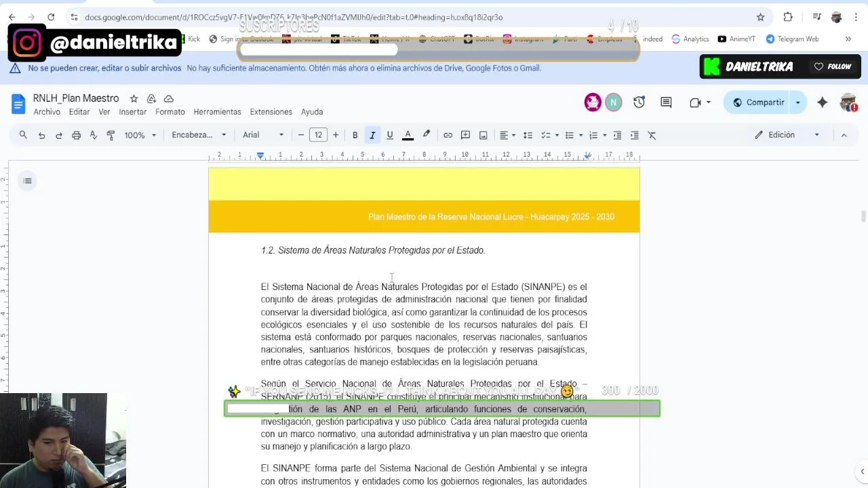Image resolution: width=868 pixels, height=488 pixels.
Task: Check the cloud document status icon
Action: click(169, 99)
